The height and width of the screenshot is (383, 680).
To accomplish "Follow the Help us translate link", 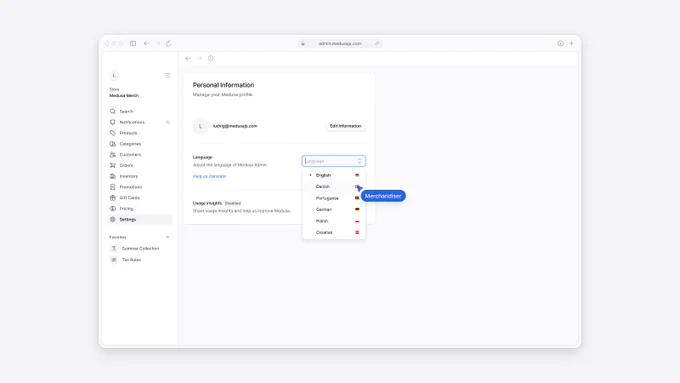I will (x=209, y=177).
